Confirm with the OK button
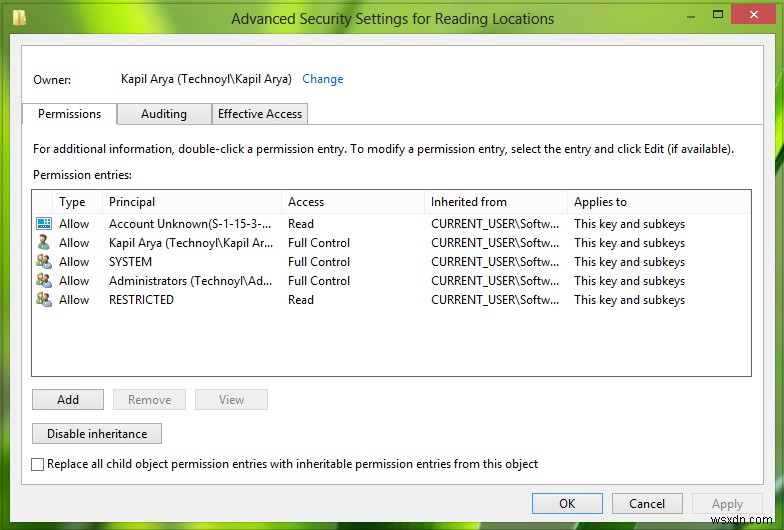Image resolution: width=784 pixels, height=530 pixels. click(567, 504)
